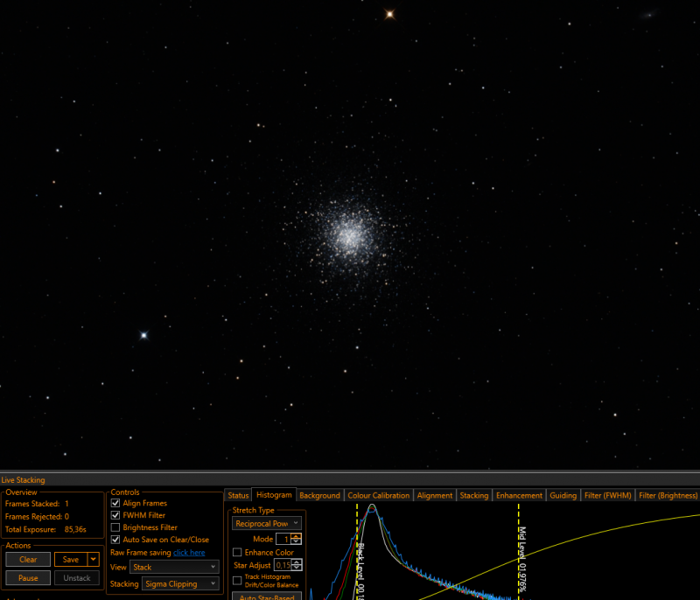The image size is (700, 600).
Task: Clear the live stack
Action: 28,560
